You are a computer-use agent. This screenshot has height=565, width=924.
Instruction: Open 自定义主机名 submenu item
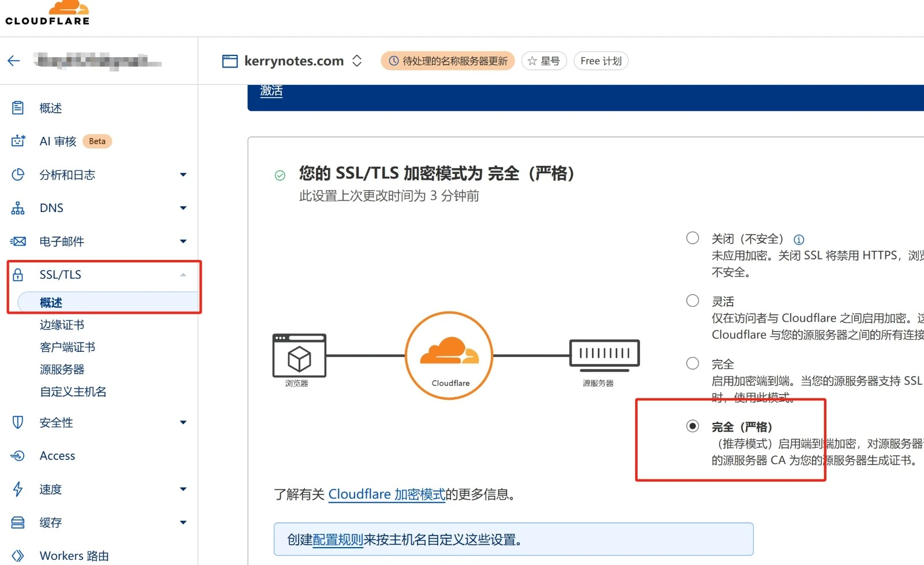(x=73, y=391)
